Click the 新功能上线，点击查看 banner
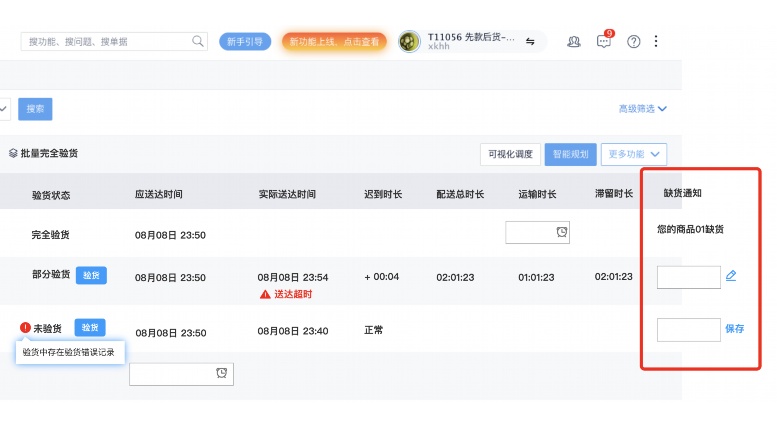 click(x=334, y=42)
